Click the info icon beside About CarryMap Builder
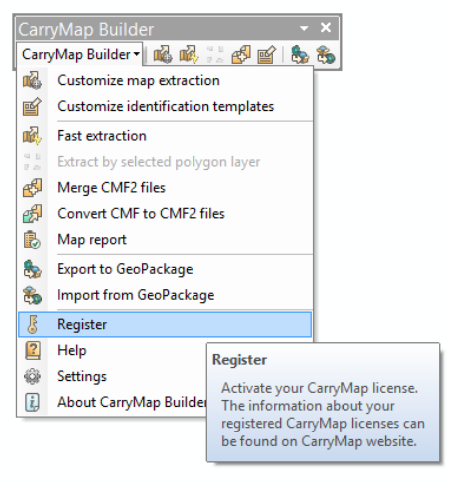 32,402
